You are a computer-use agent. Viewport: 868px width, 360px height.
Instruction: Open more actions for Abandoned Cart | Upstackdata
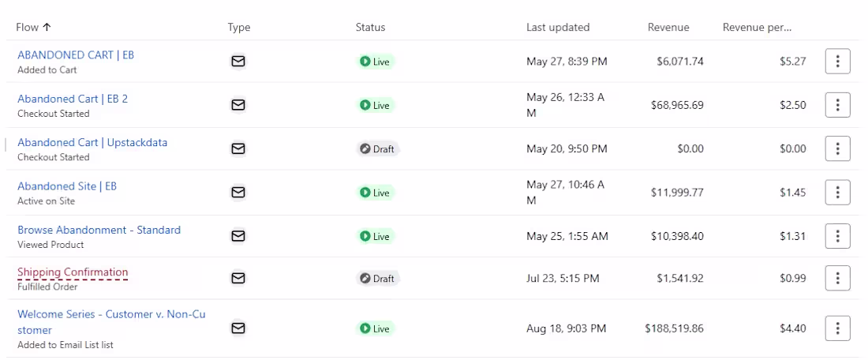837,148
